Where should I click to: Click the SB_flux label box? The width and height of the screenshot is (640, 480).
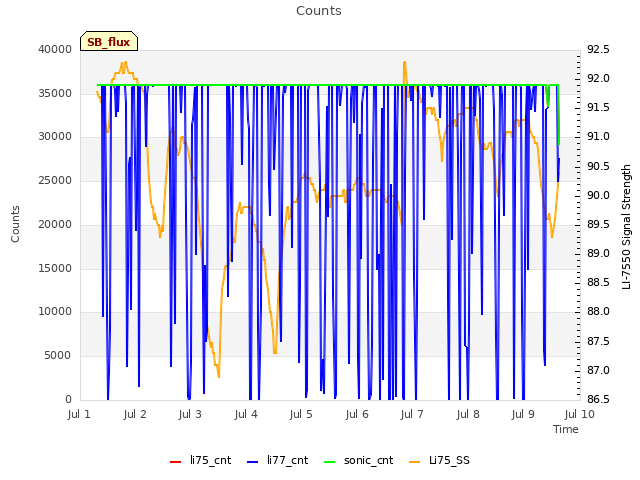[109, 41]
